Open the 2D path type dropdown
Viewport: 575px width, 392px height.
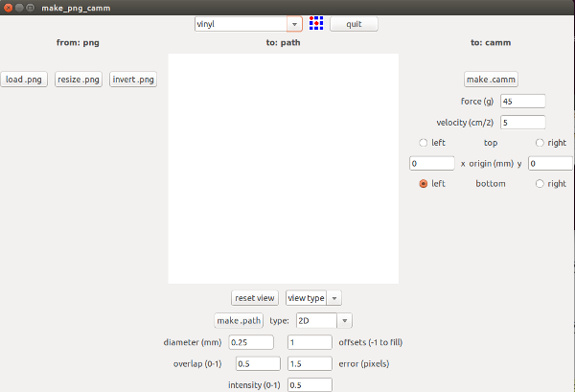tap(344, 321)
